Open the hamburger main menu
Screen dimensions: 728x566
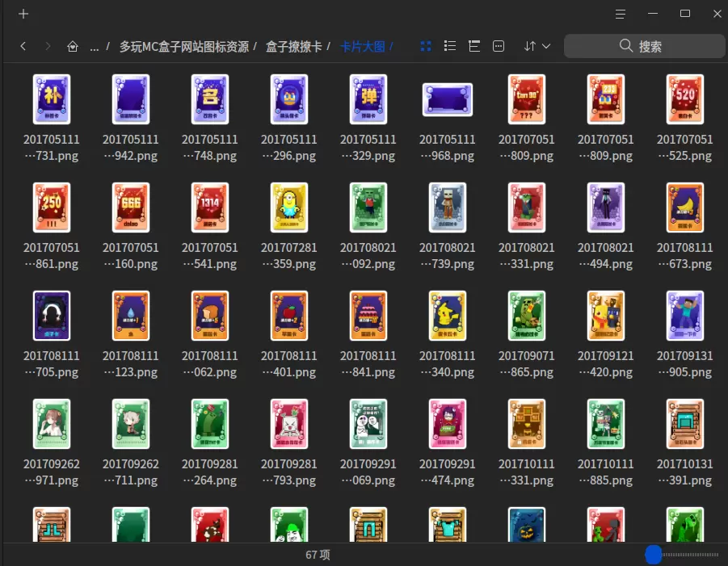coord(621,14)
